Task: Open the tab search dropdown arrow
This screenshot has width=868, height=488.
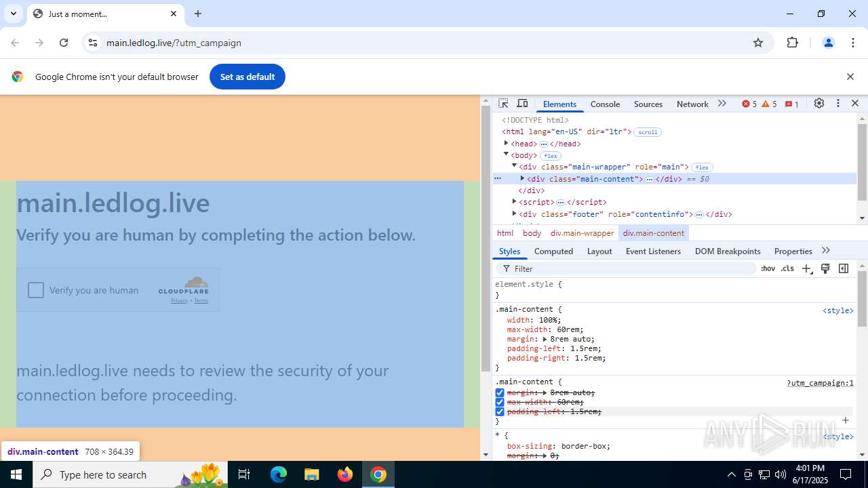Action: [13, 14]
